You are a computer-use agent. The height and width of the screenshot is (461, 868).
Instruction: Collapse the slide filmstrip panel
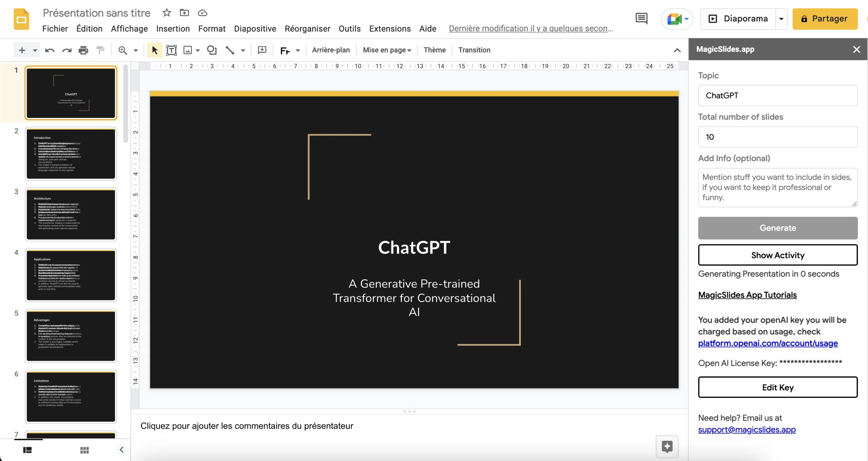point(121,450)
